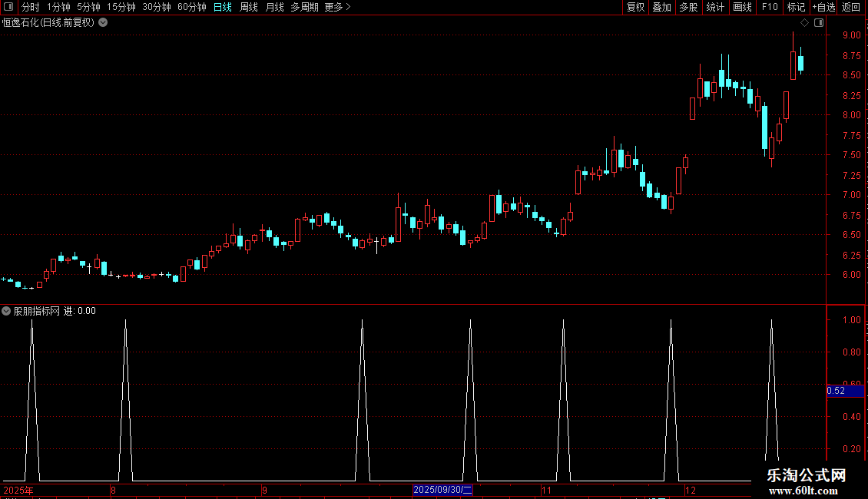Toggle the side panel icon above price axis
This screenshot has height=499, width=868.
[819, 23]
